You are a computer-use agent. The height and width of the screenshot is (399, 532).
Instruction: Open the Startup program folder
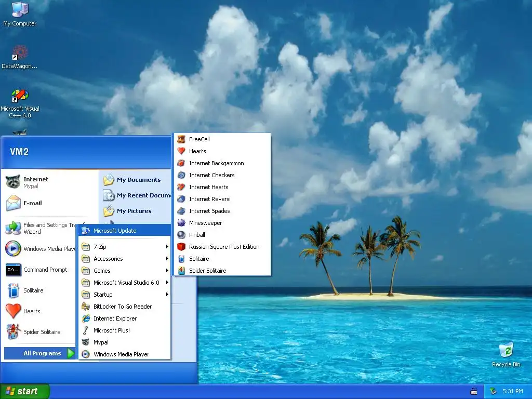pyautogui.click(x=125, y=295)
